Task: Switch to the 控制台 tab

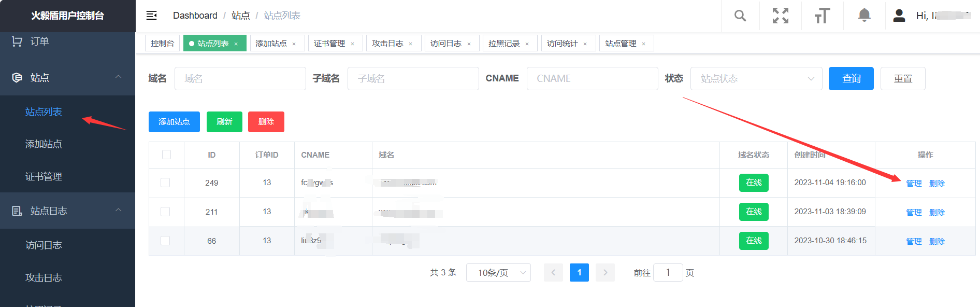Action: [x=162, y=43]
